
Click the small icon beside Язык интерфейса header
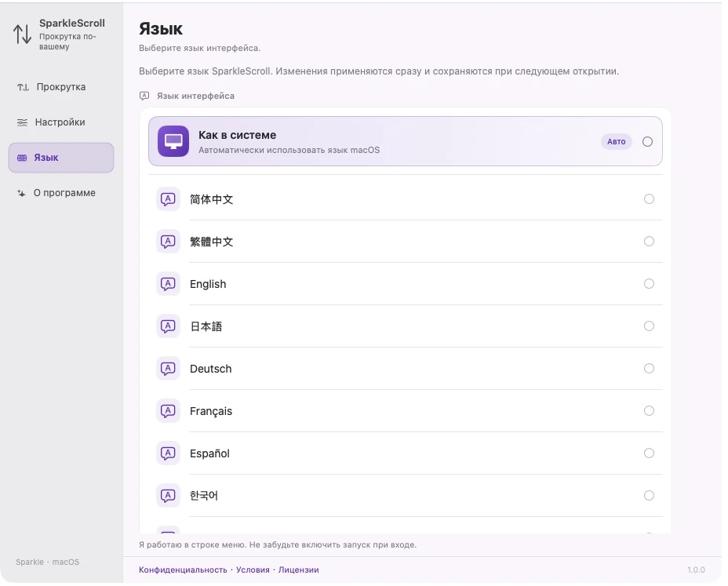[144, 96]
